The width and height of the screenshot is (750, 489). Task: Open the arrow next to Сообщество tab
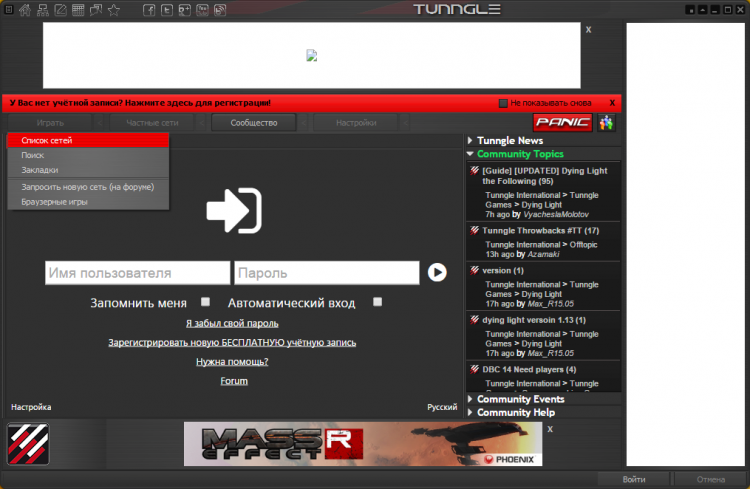[303, 123]
